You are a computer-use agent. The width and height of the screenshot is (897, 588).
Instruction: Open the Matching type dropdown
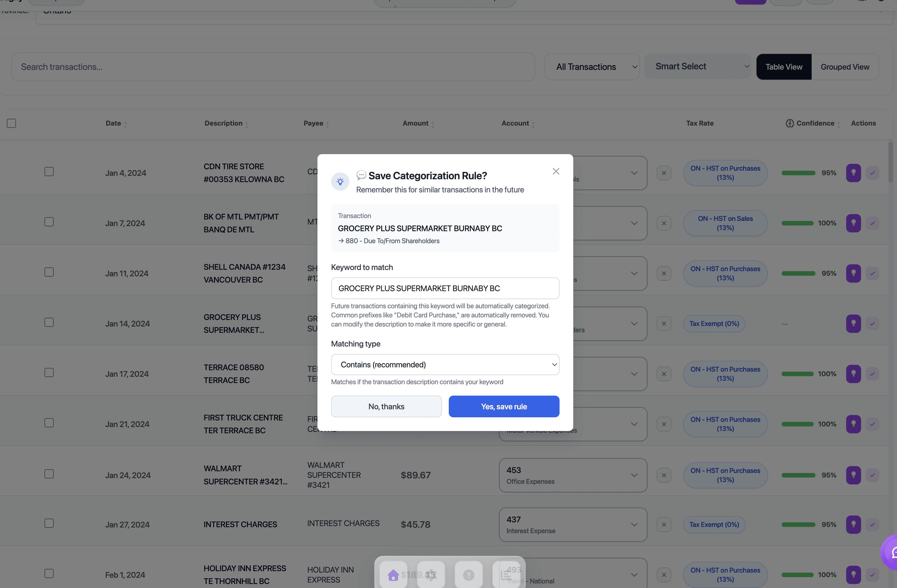[445, 365]
